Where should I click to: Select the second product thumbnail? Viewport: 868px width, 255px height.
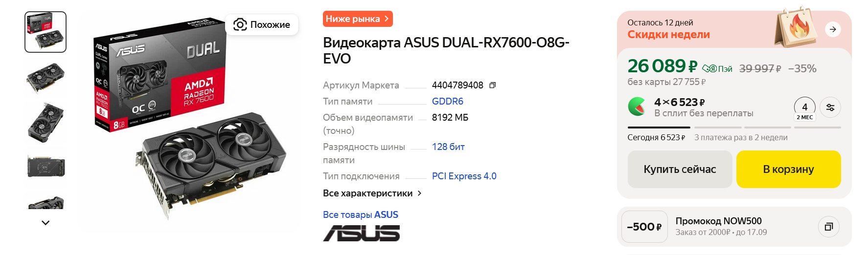coord(46,77)
